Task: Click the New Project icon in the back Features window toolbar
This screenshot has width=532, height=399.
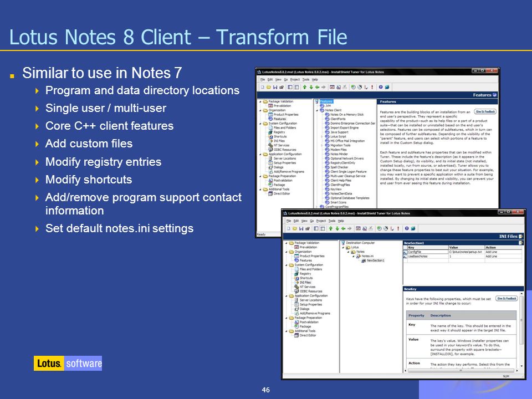Action: 262,87
